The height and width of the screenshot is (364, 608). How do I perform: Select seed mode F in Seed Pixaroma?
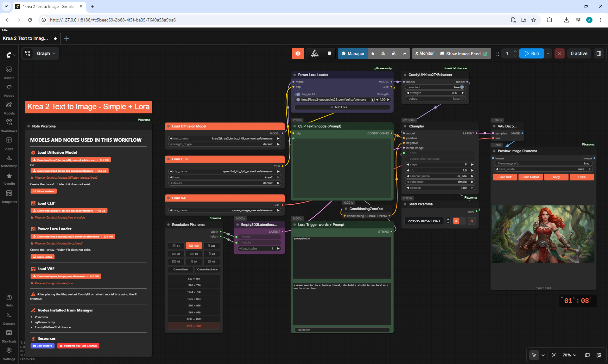click(462, 221)
